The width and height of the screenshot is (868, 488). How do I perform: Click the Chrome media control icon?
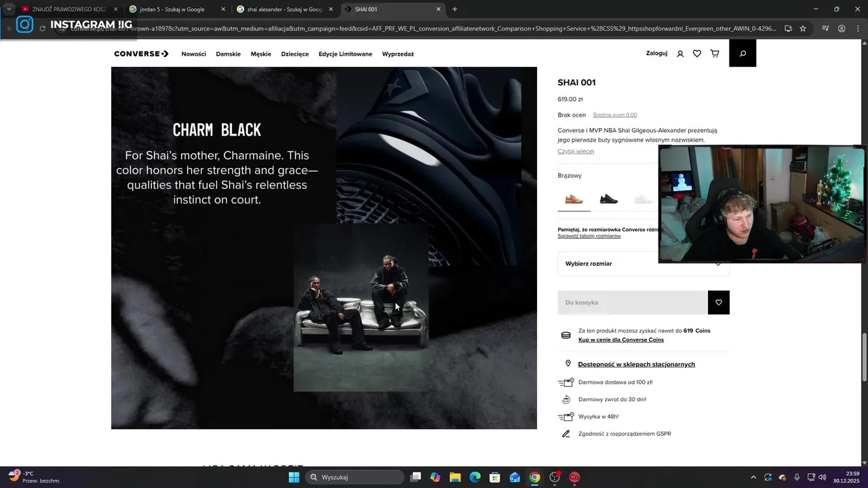pyautogui.click(x=825, y=28)
